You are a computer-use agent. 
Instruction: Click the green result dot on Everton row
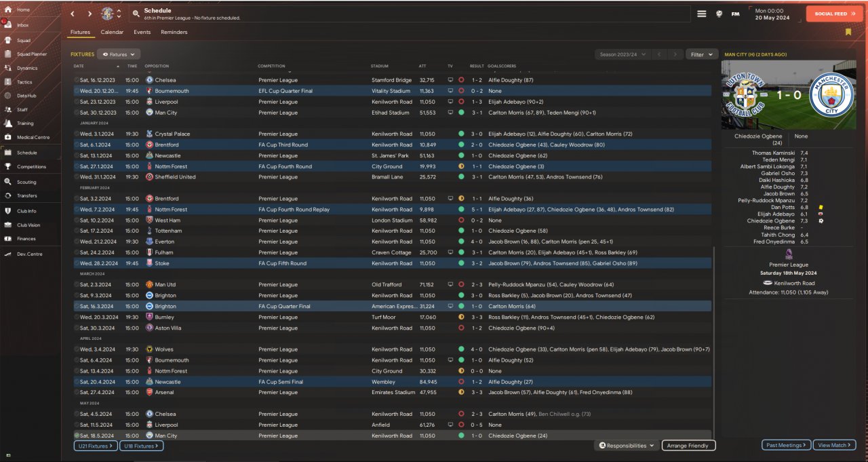point(461,242)
